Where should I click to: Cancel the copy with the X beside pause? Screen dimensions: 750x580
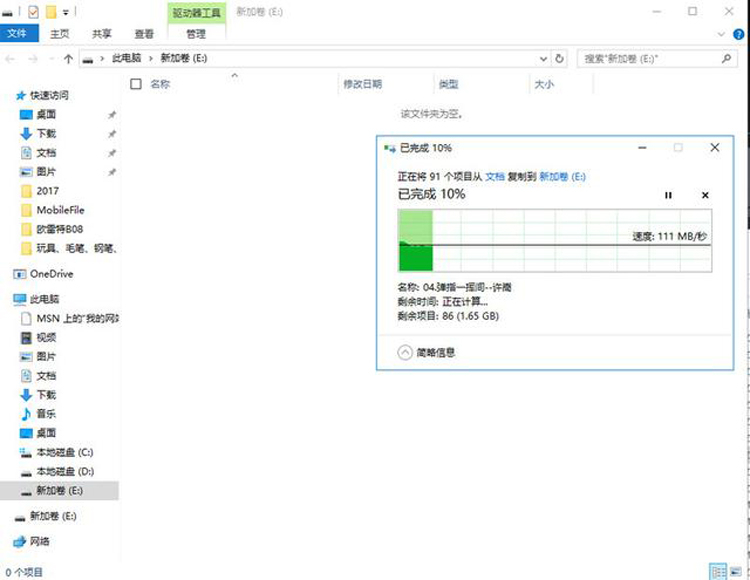[x=705, y=195]
